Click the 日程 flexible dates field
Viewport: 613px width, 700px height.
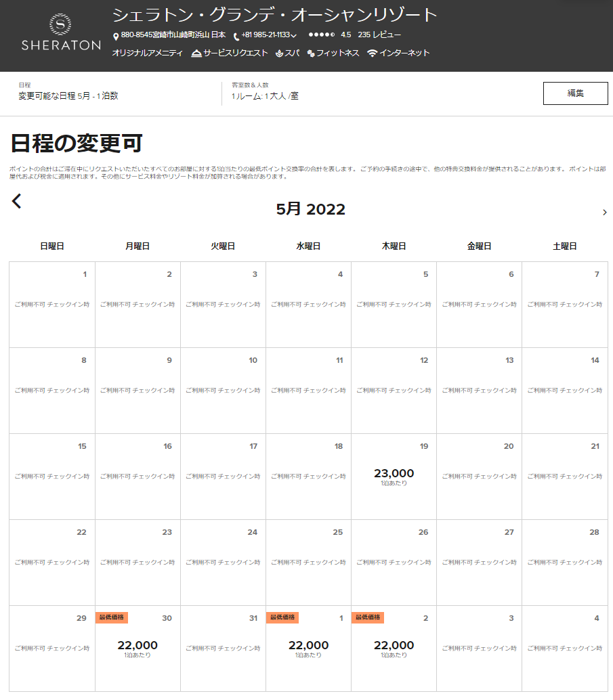coord(68,92)
